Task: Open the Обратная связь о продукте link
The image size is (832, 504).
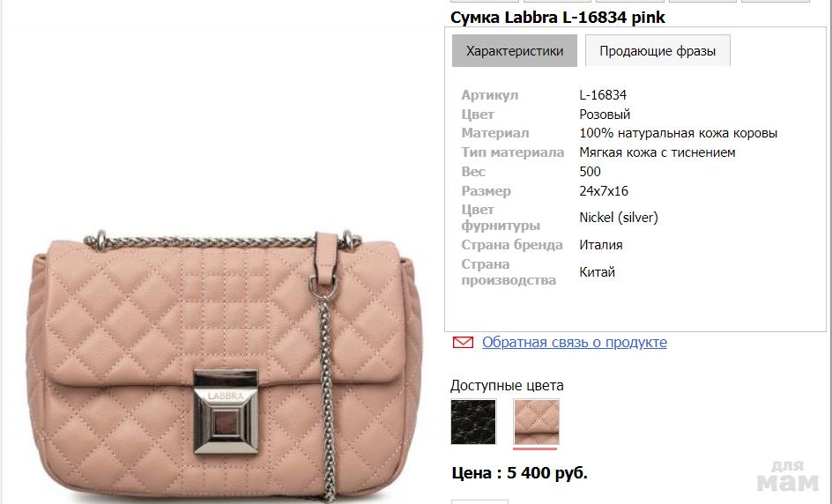Action: pyautogui.click(x=574, y=342)
